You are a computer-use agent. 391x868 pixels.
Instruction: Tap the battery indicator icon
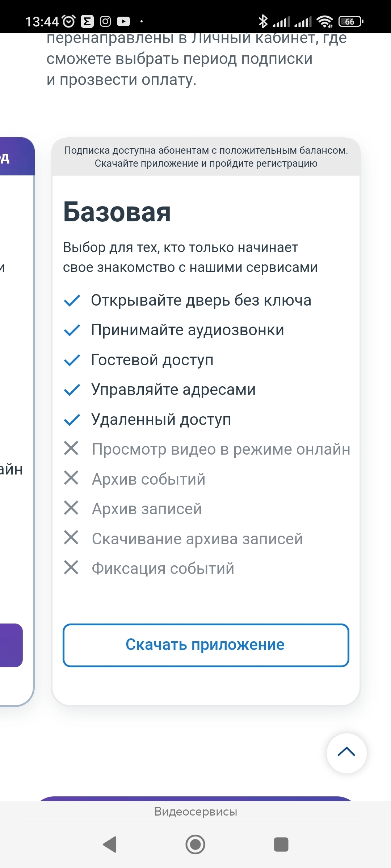[x=350, y=22]
